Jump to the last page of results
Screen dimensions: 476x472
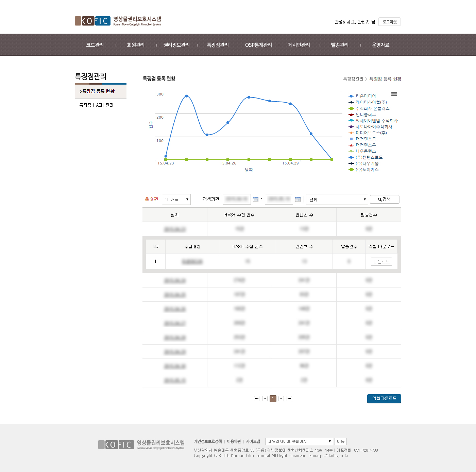click(289, 399)
